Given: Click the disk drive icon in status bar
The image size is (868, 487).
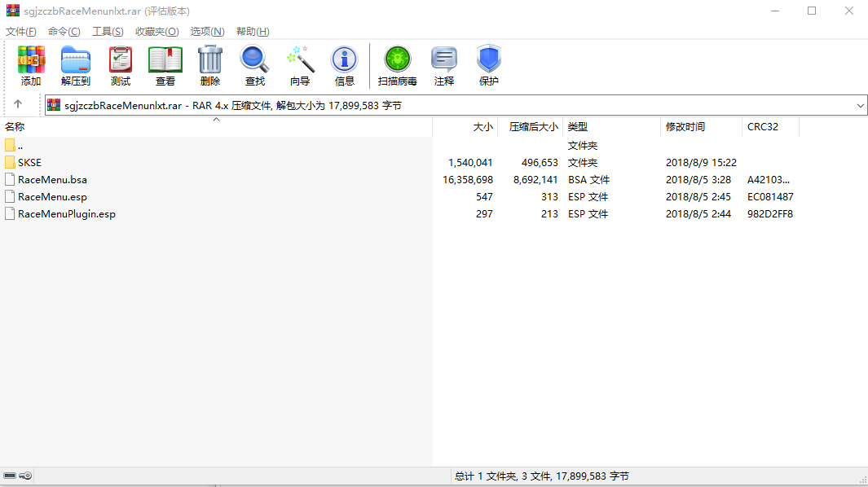Looking at the screenshot, I should 10,476.
